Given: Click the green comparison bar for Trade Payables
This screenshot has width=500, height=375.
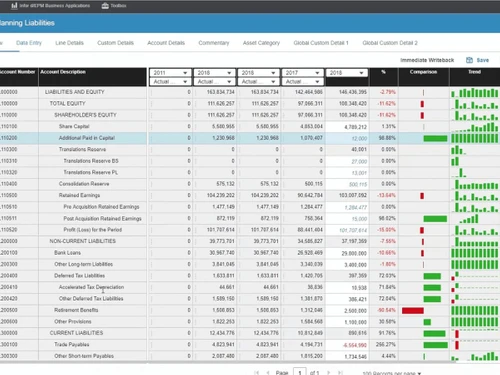Looking at the screenshot, I should (x=435, y=345).
